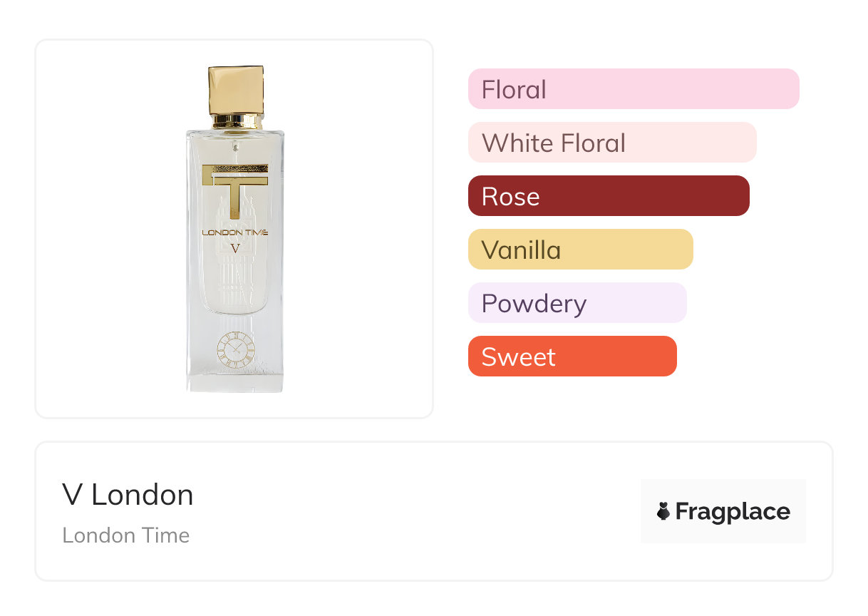The image size is (868, 616).
Task: Click the London Time text on bottle
Action: (235, 232)
